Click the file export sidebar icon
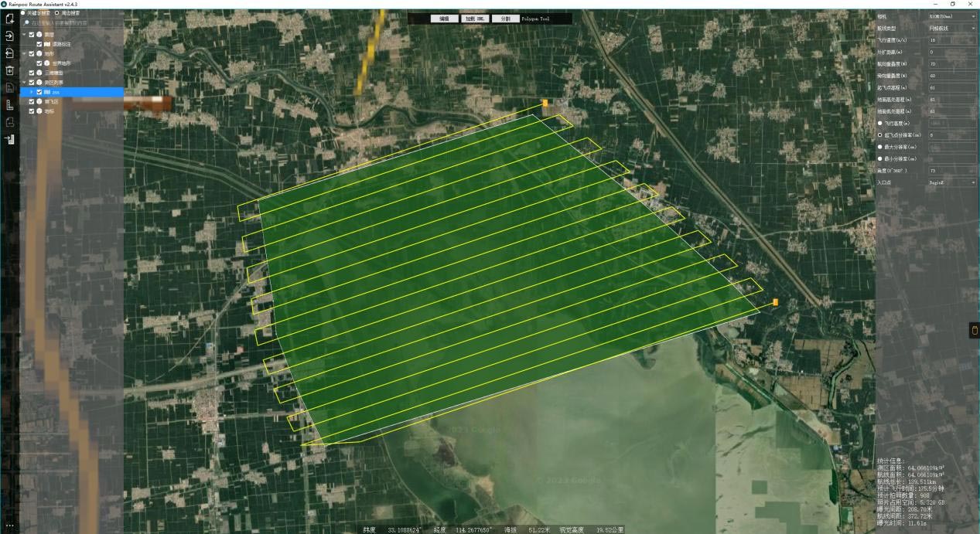The height and width of the screenshot is (534, 980). pyautogui.click(x=9, y=122)
